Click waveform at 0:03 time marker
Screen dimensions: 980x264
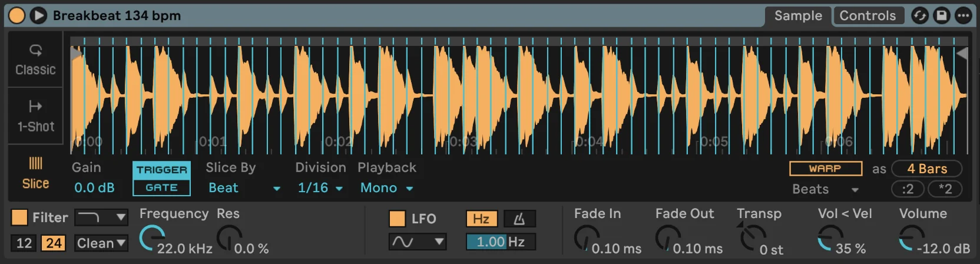tap(462, 141)
